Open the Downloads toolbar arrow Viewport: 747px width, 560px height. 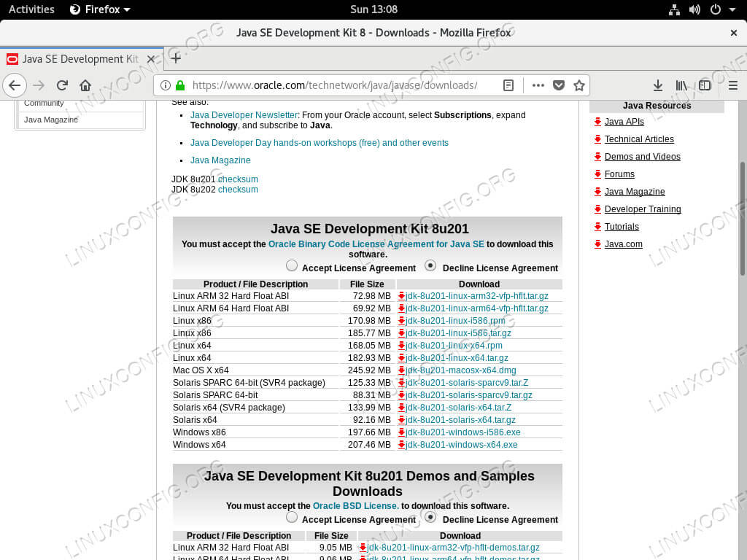click(658, 86)
